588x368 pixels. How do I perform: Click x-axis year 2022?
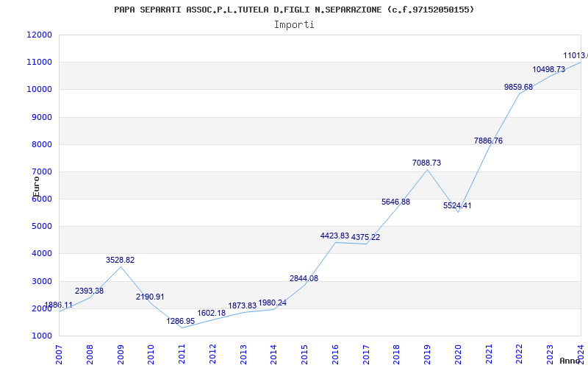click(x=520, y=355)
